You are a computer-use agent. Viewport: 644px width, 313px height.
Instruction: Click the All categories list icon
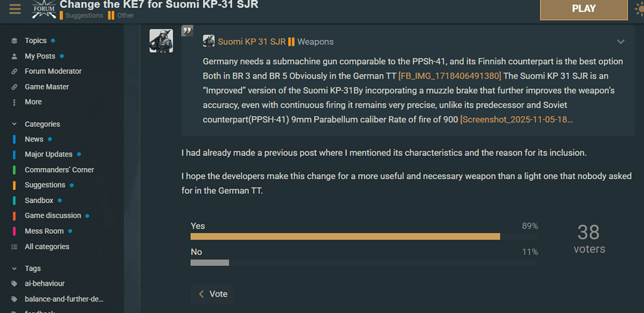(14, 247)
